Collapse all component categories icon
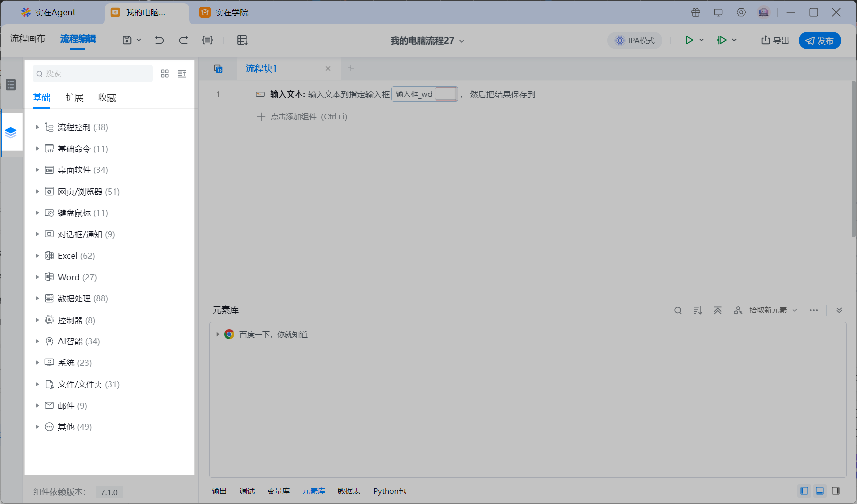Screen dimensions: 857x504 point(182,74)
